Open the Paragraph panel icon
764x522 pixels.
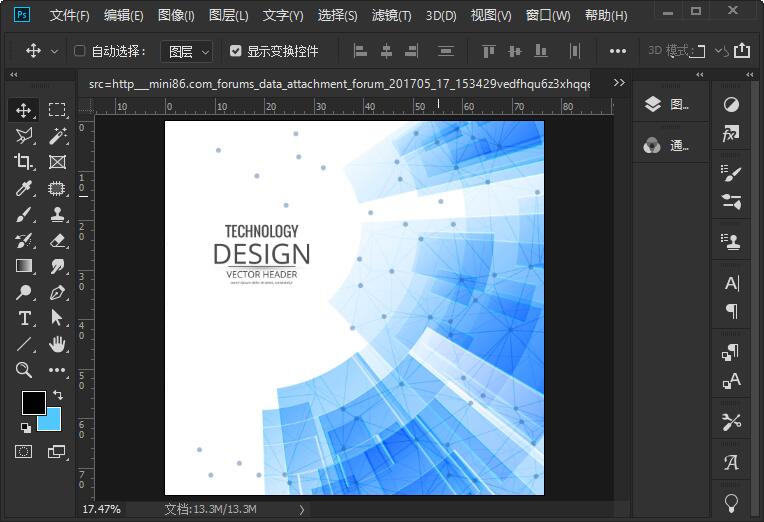click(731, 311)
